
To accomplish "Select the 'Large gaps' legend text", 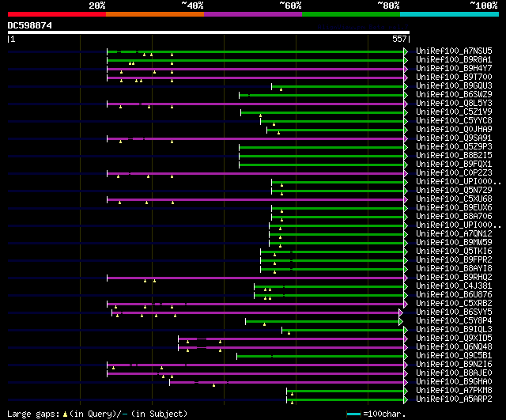I will tap(33, 414).
